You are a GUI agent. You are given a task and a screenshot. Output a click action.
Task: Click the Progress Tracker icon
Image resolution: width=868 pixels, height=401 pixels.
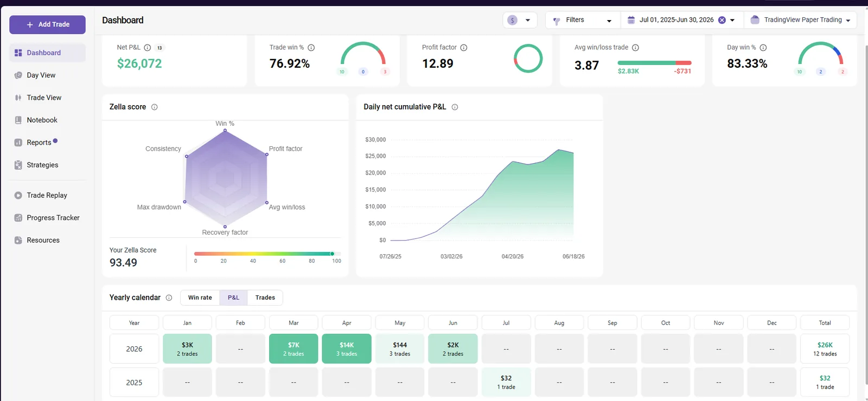tap(18, 218)
